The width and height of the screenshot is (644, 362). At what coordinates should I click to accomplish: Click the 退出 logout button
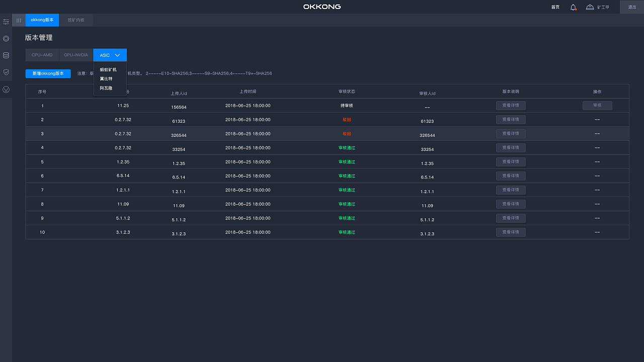pyautogui.click(x=632, y=7)
